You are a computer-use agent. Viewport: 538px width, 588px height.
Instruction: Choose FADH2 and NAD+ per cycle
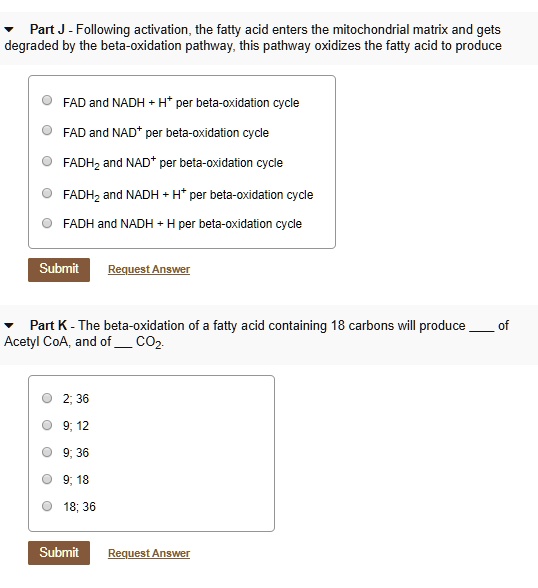coord(47,161)
